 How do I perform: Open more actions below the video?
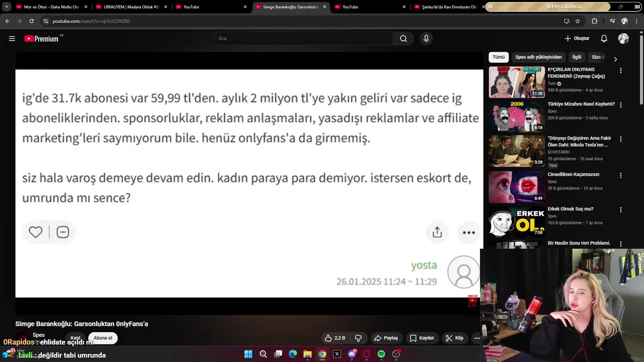[x=477, y=338]
